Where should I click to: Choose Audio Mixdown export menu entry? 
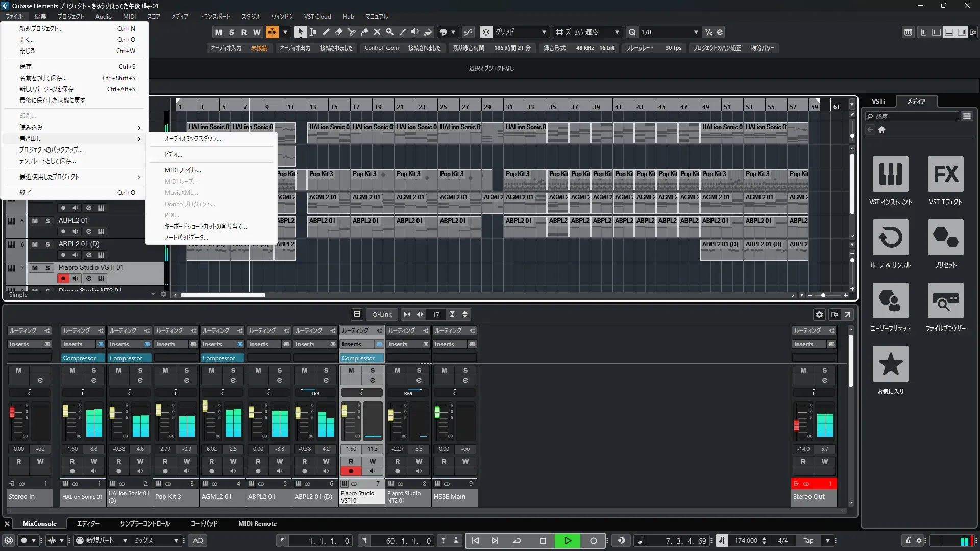193,139
